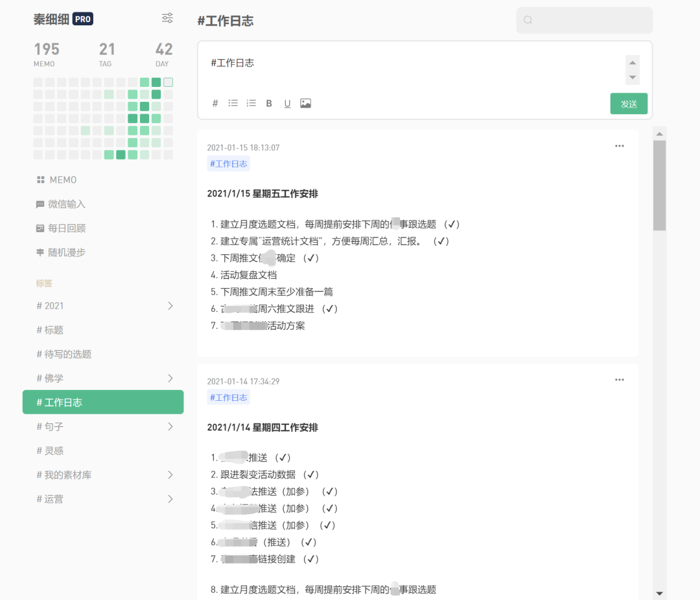Click the #工作日志 tag link in the 2021-01-14 memo
Screen dimensions: 700x600
pos(228,398)
